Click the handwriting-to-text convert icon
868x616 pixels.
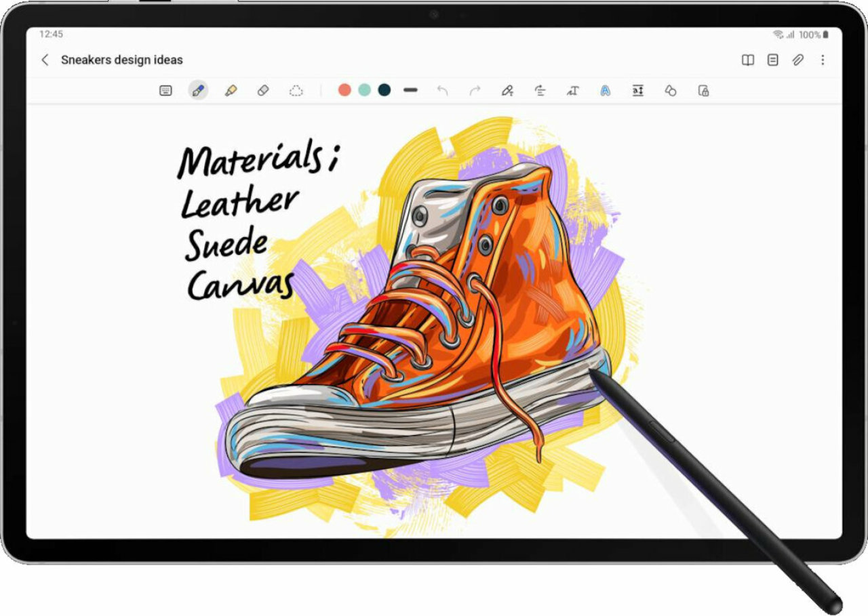(572, 90)
